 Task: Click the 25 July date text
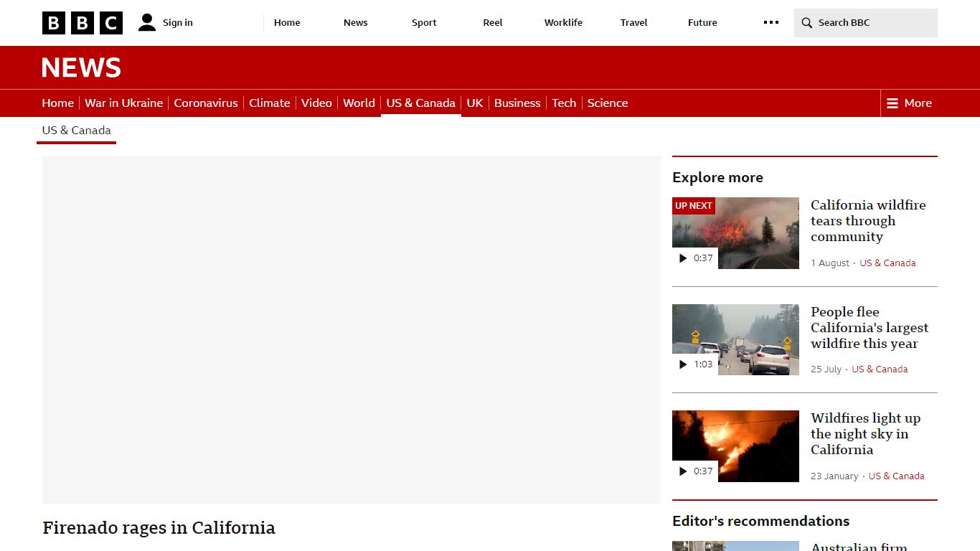(x=826, y=369)
